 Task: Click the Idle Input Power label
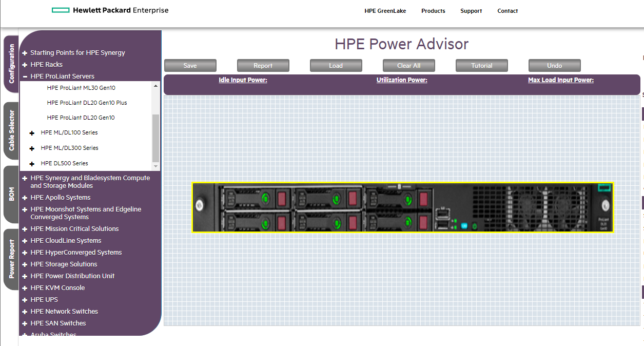[243, 80]
